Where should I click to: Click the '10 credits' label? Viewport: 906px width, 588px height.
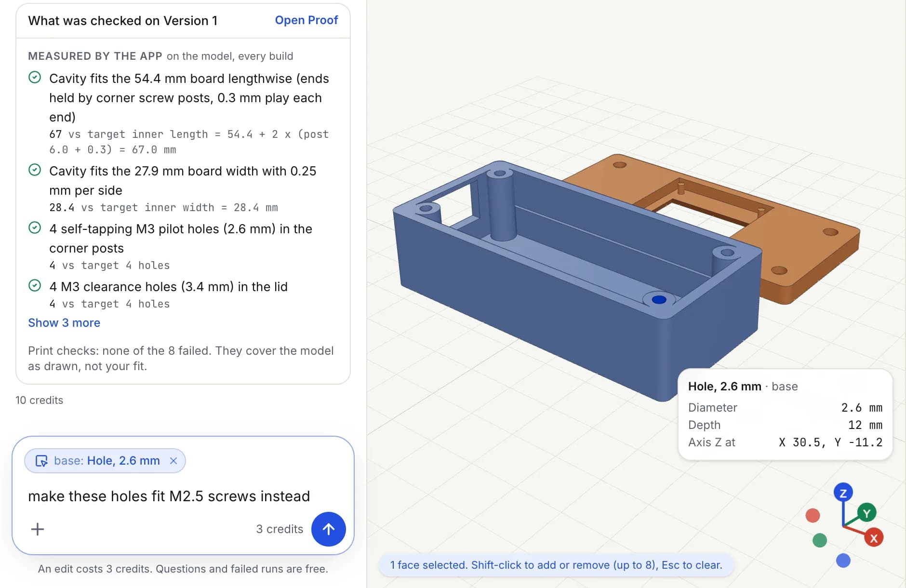pos(40,401)
